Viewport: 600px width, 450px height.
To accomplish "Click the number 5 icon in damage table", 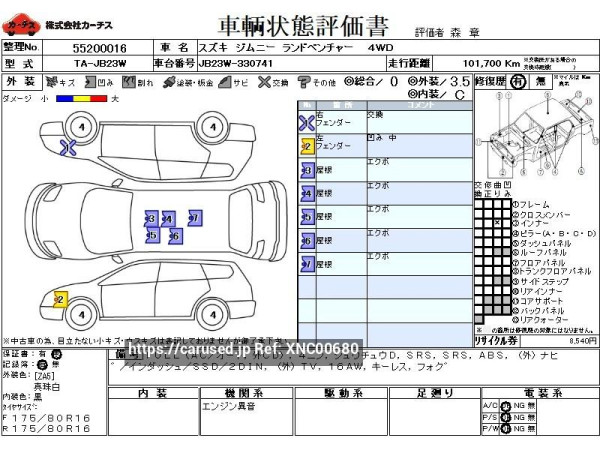I will pos(308,217).
